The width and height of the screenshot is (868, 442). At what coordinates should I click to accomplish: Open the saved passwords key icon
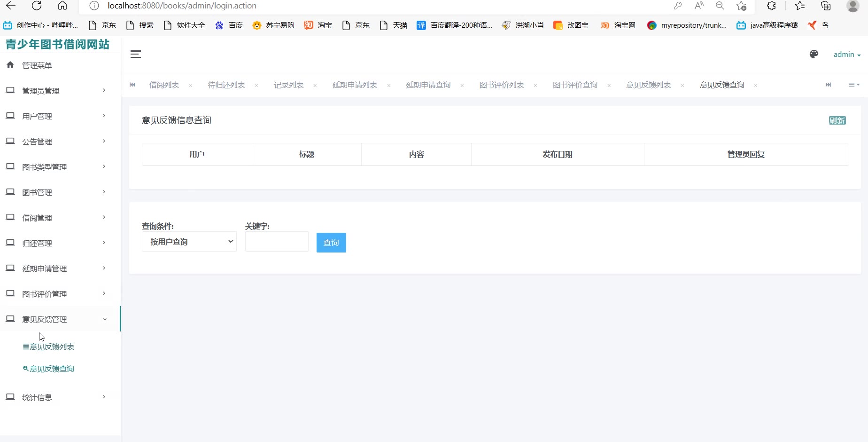678,6
